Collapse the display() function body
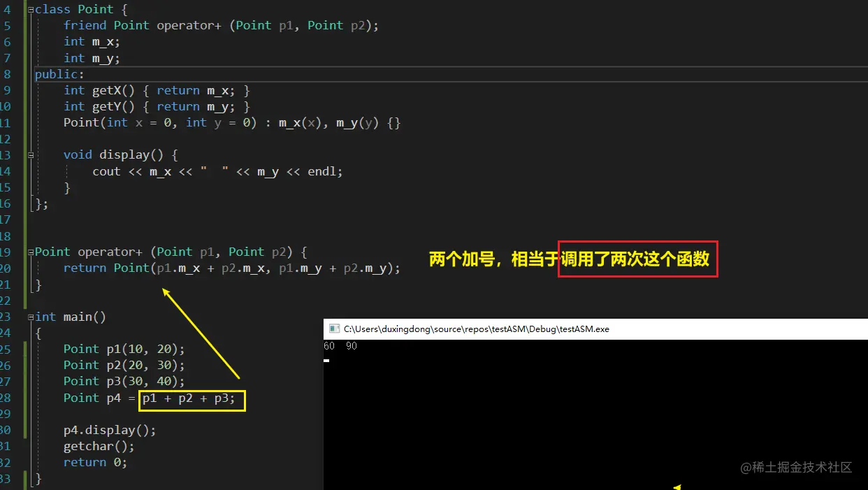The width and height of the screenshot is (868, 490). click(29, 154)
